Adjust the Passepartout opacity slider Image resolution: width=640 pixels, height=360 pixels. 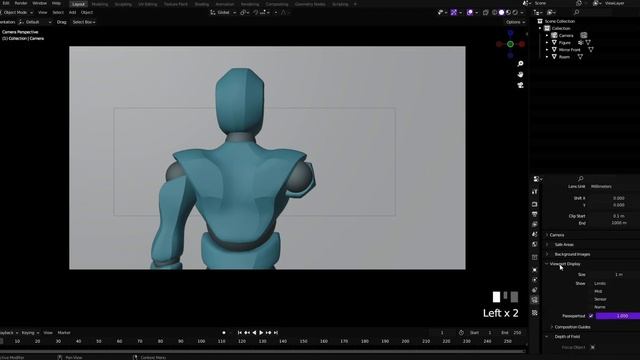(x=618, y=316)
